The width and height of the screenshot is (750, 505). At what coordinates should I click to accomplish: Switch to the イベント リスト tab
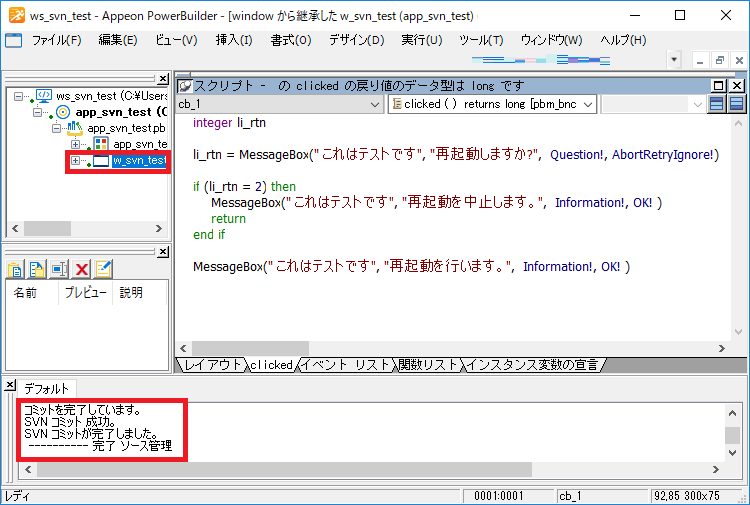pyautogui.click(x=346, y=365)
